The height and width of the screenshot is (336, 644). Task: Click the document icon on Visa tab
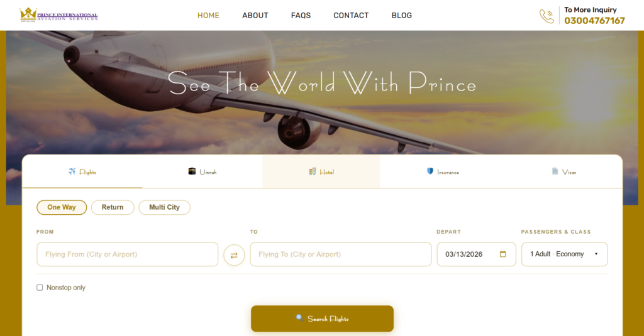click(555, 171)
